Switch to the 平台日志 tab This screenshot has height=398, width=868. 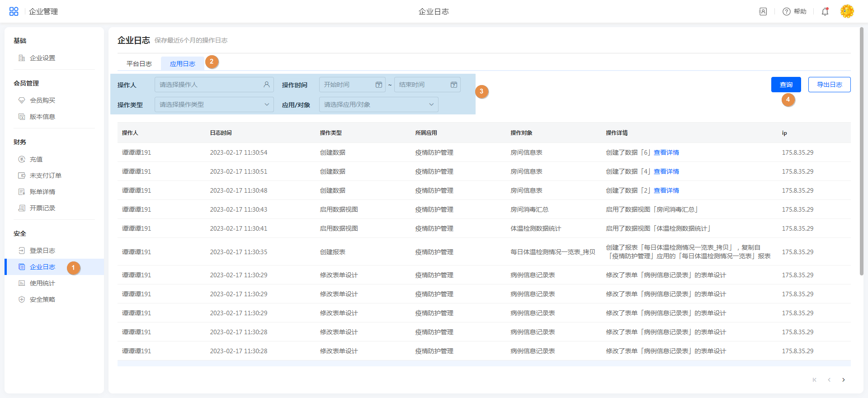pos(139,64)
